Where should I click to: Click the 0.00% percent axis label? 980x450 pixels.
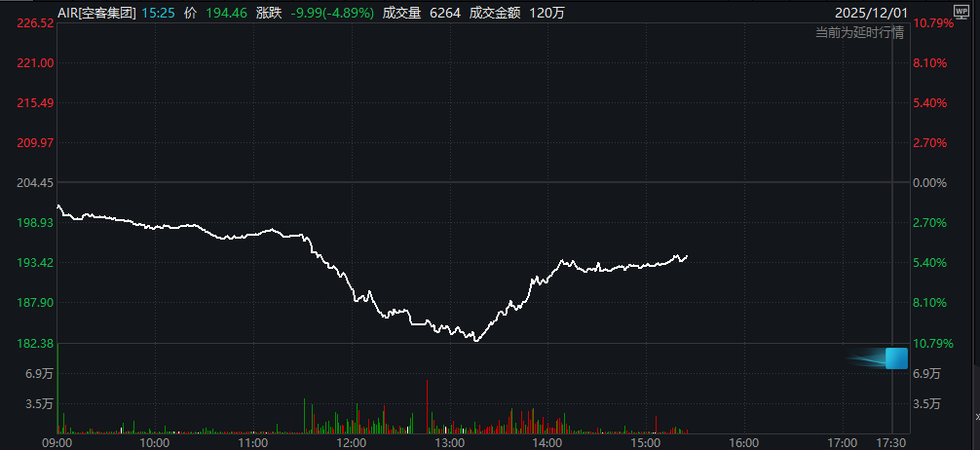click(930, 183)
